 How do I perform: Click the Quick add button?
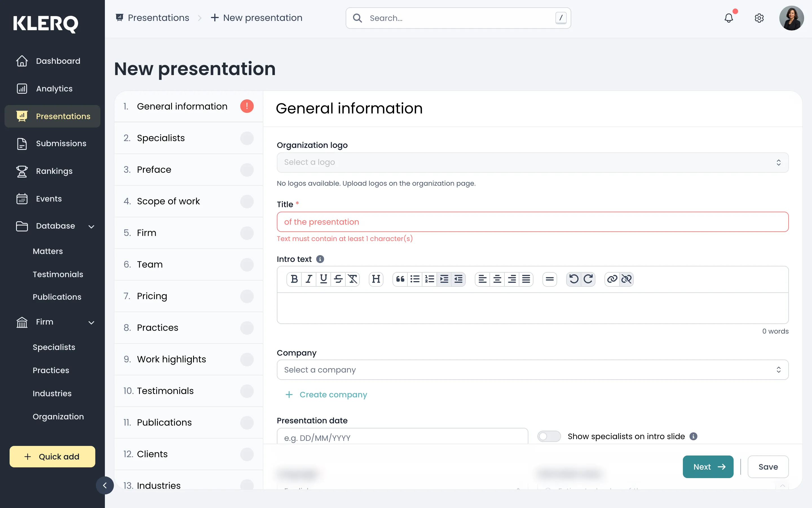(x=52, y=457)
